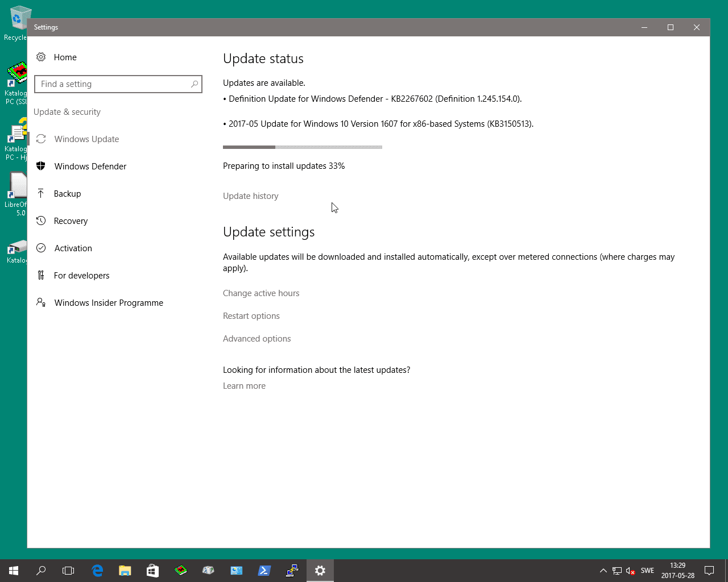This screenshot has height=582, width=728.
Task: Launch PowerShell from the taskbar
Action: coord(264,571)
